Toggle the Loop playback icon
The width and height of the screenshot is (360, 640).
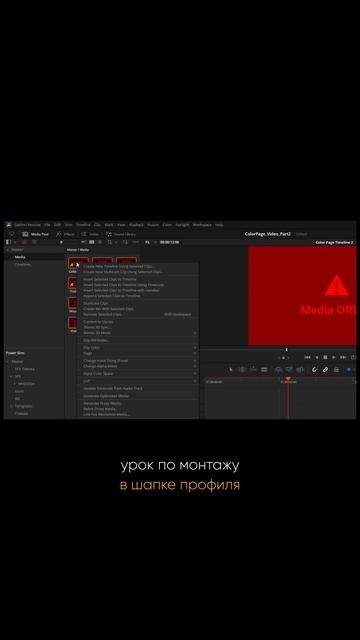[x=353, y=358]
